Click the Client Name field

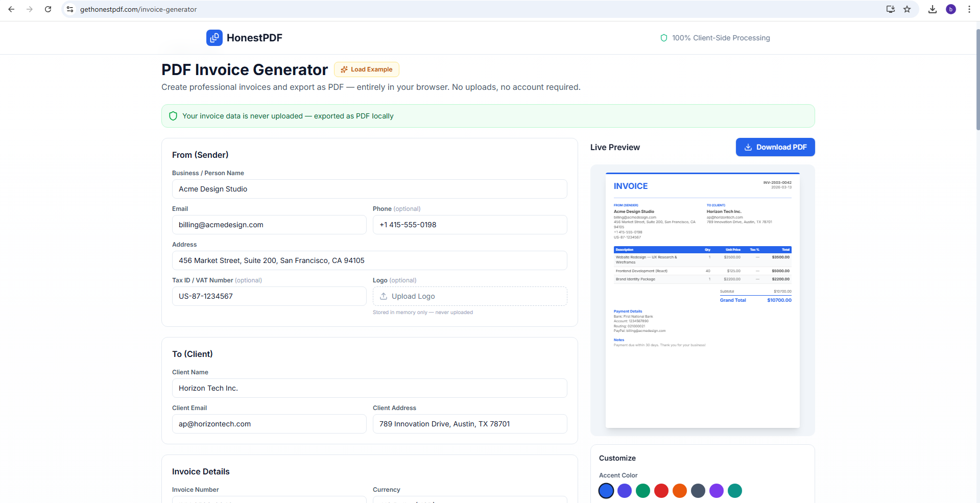coord(370,388)
